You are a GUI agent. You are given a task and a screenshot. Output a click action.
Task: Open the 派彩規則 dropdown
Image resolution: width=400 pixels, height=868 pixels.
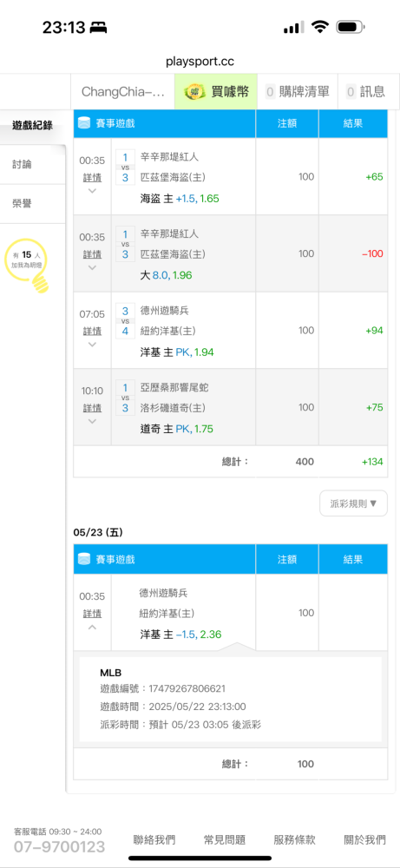coord(353,503)
